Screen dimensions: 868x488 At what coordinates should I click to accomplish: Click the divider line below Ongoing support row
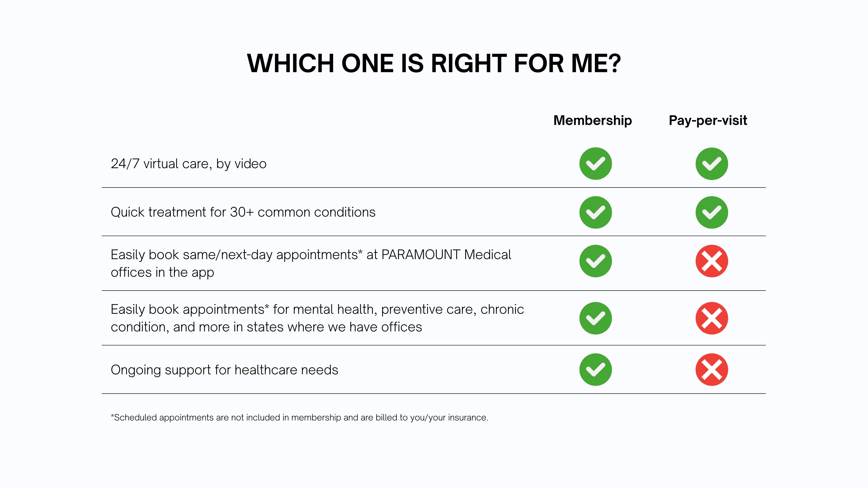click(434, 393)
